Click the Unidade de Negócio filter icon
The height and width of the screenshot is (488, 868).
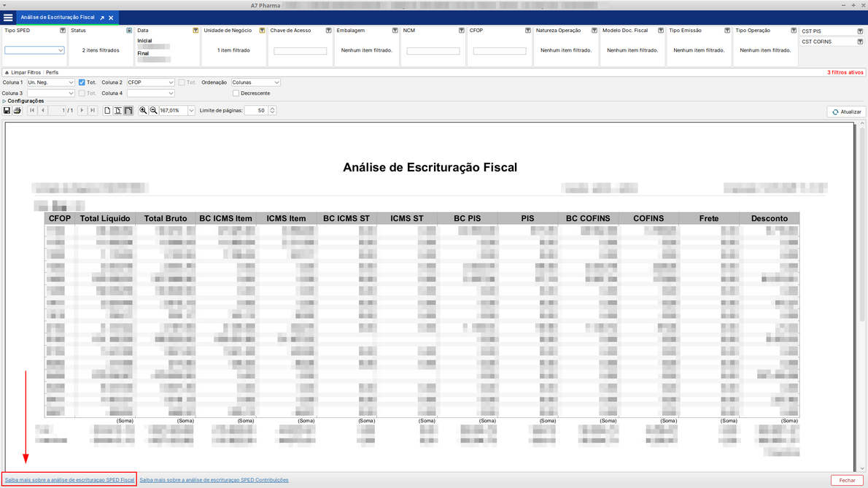[x=262, y=31]
